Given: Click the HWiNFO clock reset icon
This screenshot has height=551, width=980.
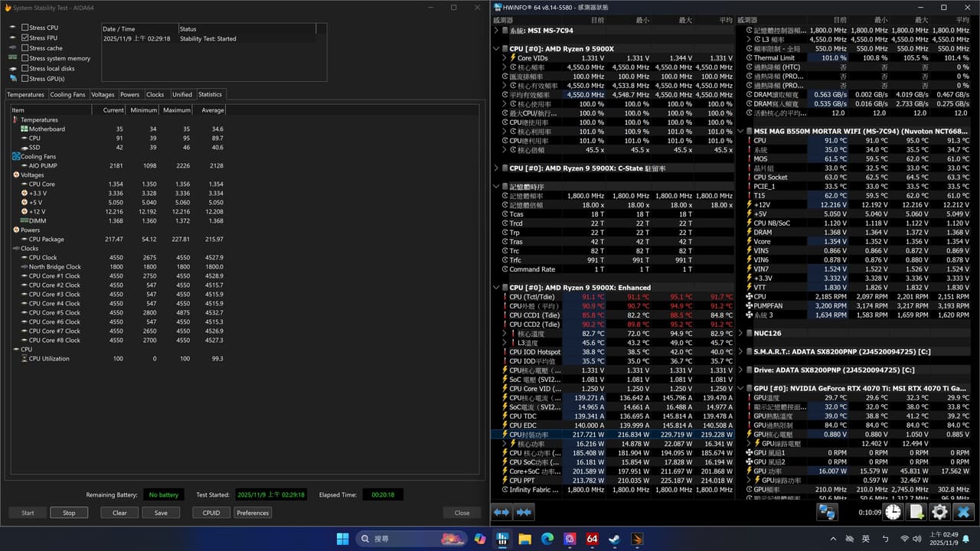Looking at the screenshot, I should [x=893, y=512].
